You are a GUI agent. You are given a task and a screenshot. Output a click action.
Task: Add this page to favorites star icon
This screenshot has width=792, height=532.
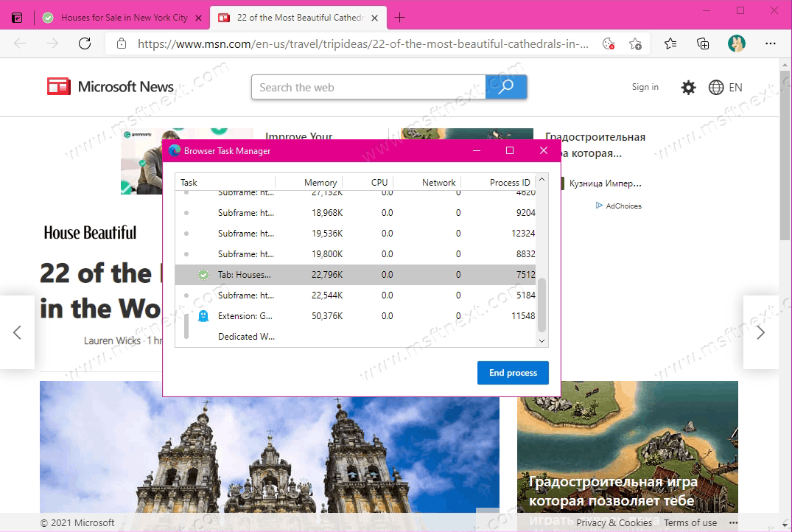pos(635,44)
